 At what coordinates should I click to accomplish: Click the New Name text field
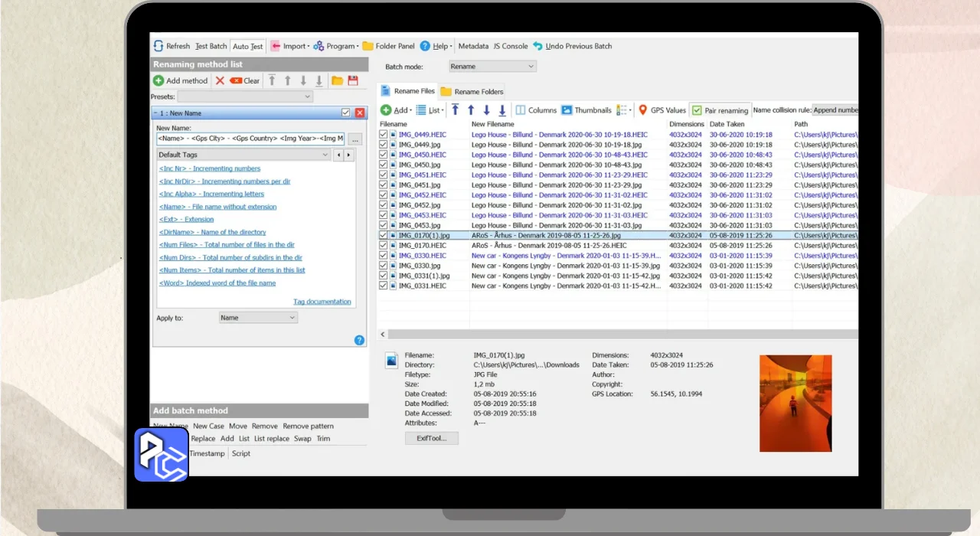point(250,139)
